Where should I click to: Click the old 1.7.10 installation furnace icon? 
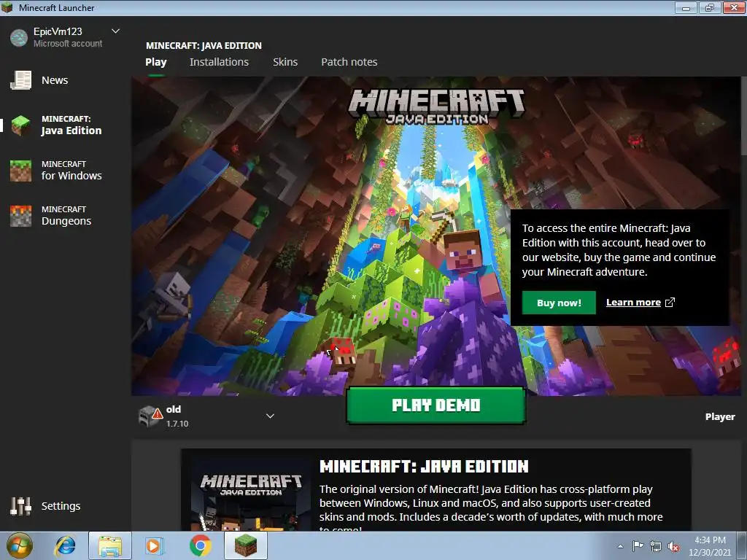click(150, 416)
